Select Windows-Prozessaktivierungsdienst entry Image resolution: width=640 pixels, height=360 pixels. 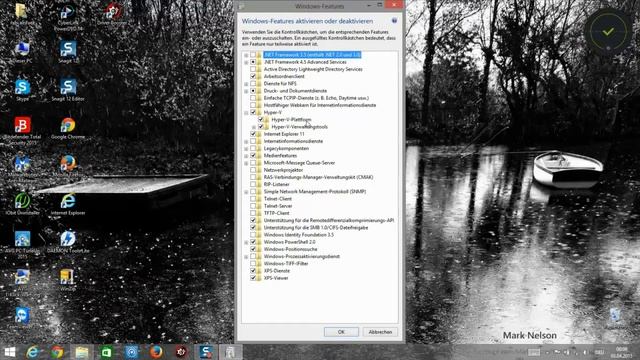point(302,257)
